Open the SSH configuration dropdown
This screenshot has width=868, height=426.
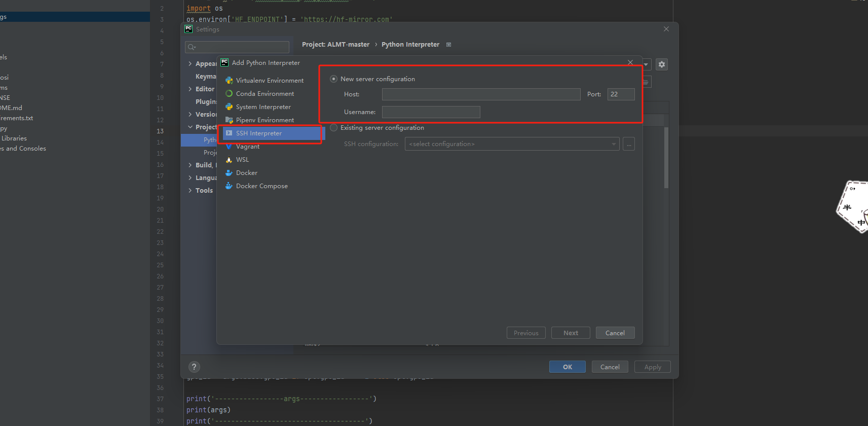[512, 144]
